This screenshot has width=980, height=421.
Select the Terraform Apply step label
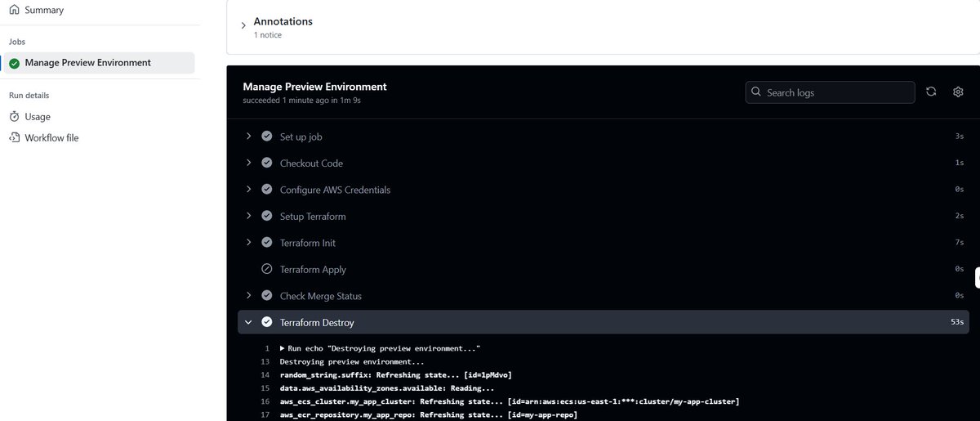point(313,270)
